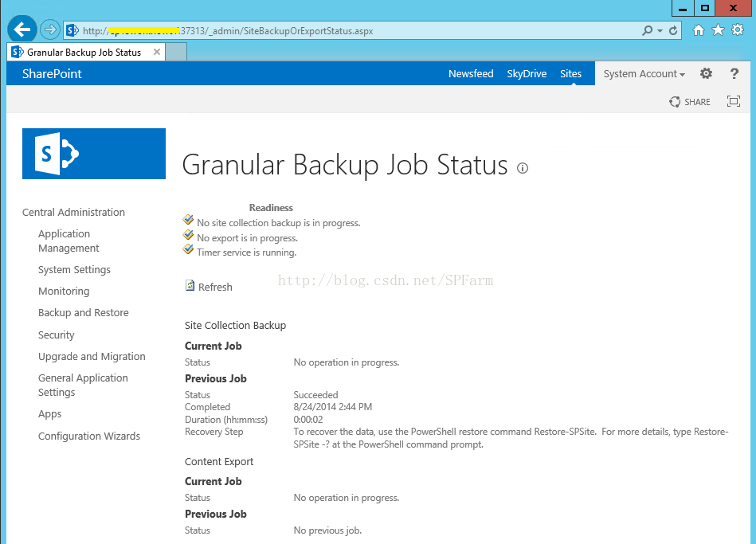
Task: Click 'Site Collection Backup' section heading
Action: tap(235, 326)
